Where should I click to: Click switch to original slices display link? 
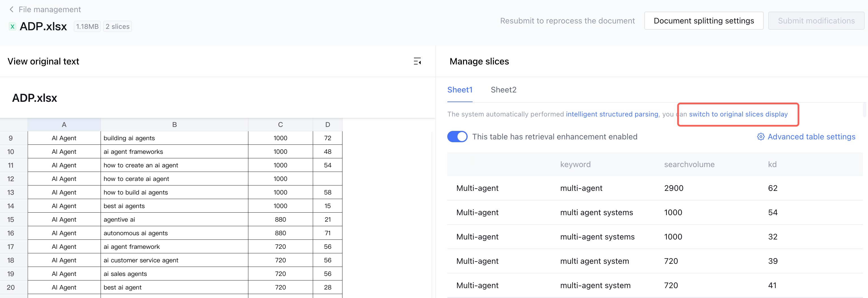[738, 114]
